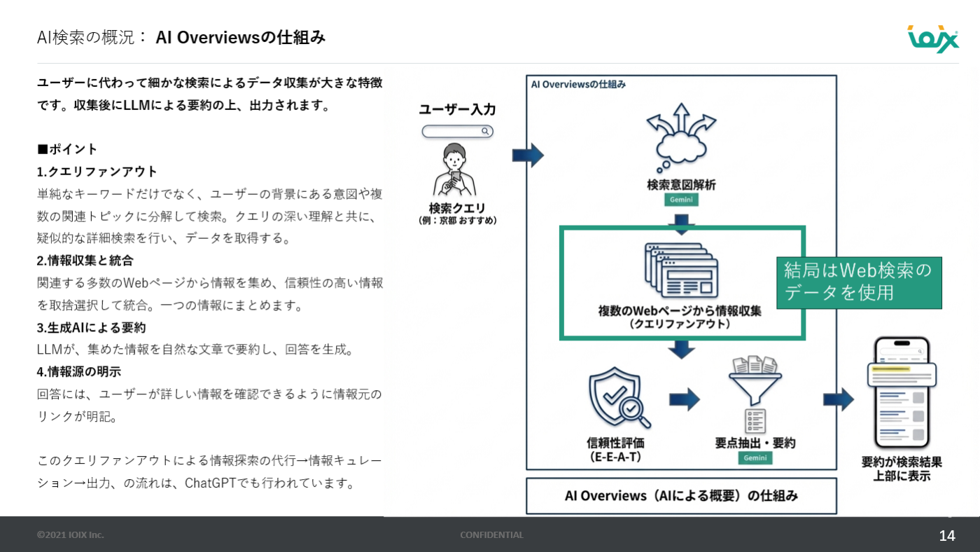
Task: Click the magnifier in the search bar
Action: coord(485,131)
